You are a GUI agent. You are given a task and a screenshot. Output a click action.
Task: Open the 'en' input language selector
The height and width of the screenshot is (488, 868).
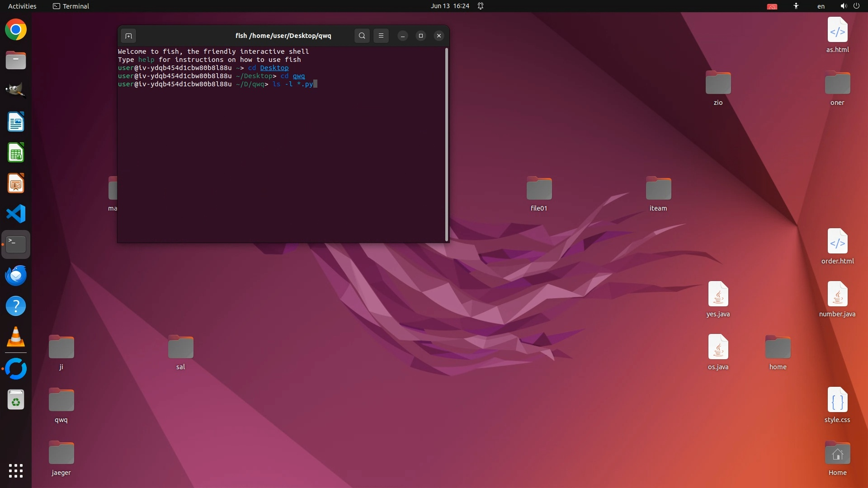pyautogui.click(x=821, y=6)
